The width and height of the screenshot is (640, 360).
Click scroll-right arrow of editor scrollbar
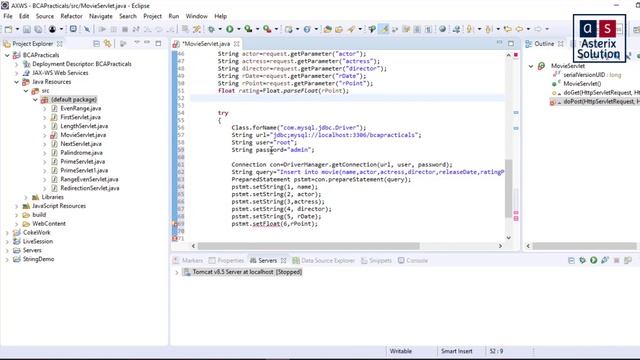point(500,246)
